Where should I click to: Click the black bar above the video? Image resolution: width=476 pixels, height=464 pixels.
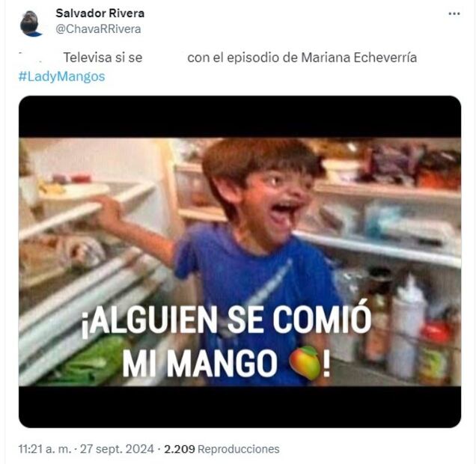239,117
